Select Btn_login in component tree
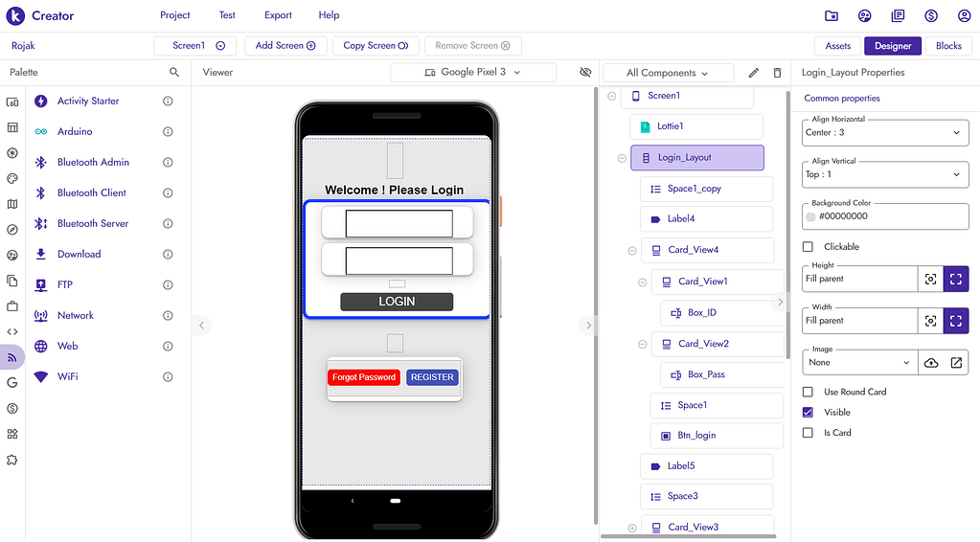Image resolution: width=980 pixels, height=542 pixels. click(717, 436)
